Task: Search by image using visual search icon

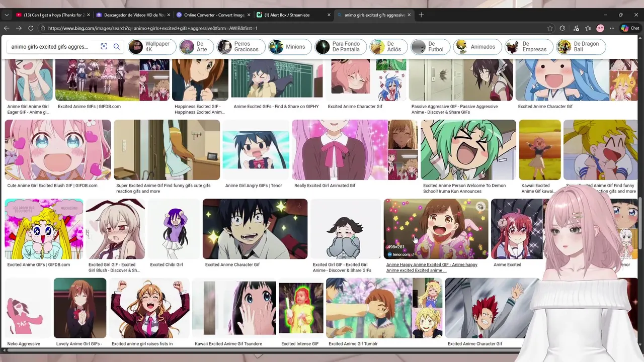Action: (x=104, y=47)
